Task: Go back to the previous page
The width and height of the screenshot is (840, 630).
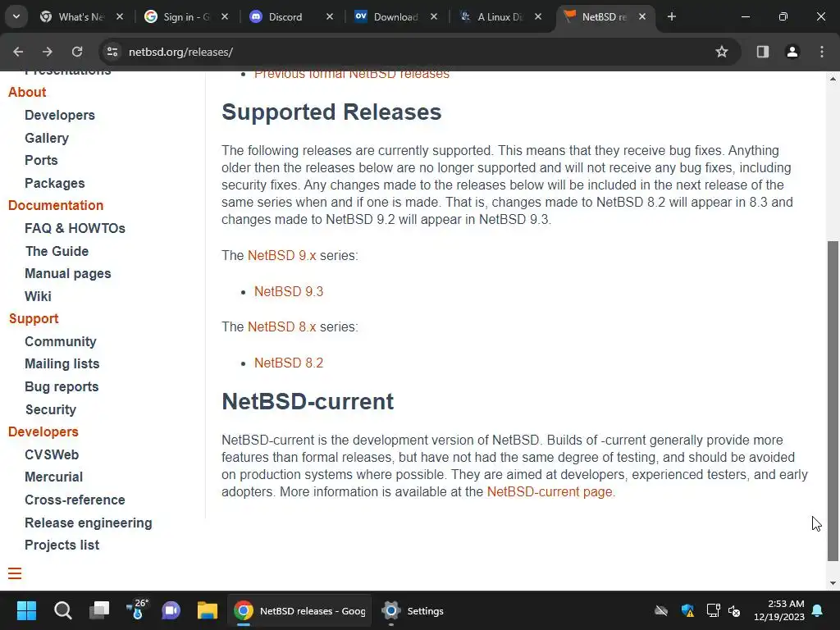Action: (18, 52)
